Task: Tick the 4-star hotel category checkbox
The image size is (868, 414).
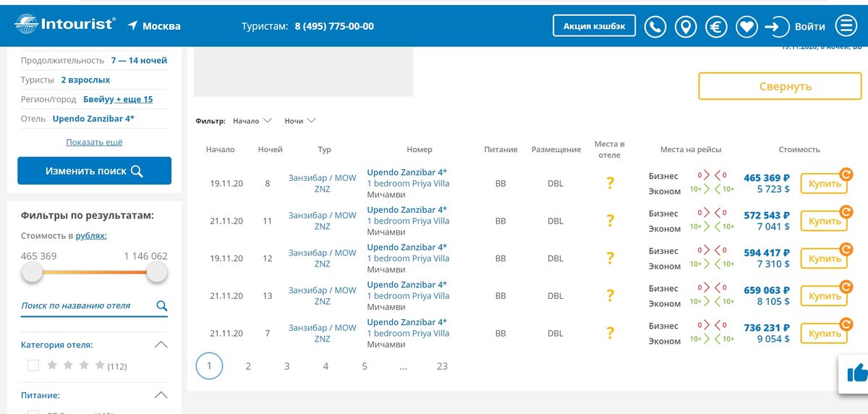Action: 33,366
